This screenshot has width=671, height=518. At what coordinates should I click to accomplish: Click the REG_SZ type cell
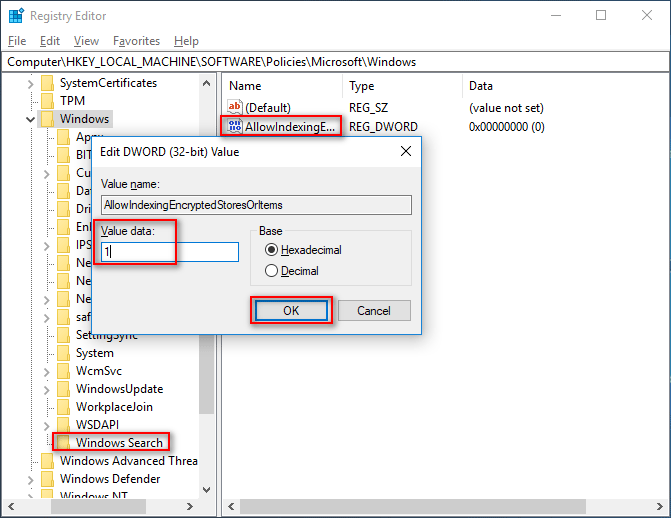(368, 108)
